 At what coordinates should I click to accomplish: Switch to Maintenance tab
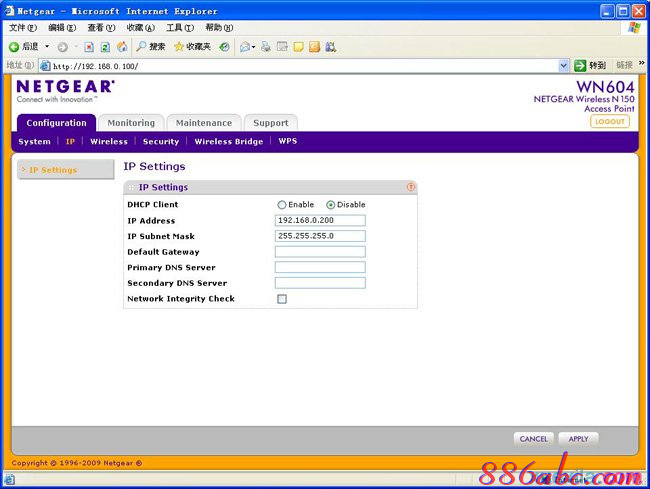204,123
